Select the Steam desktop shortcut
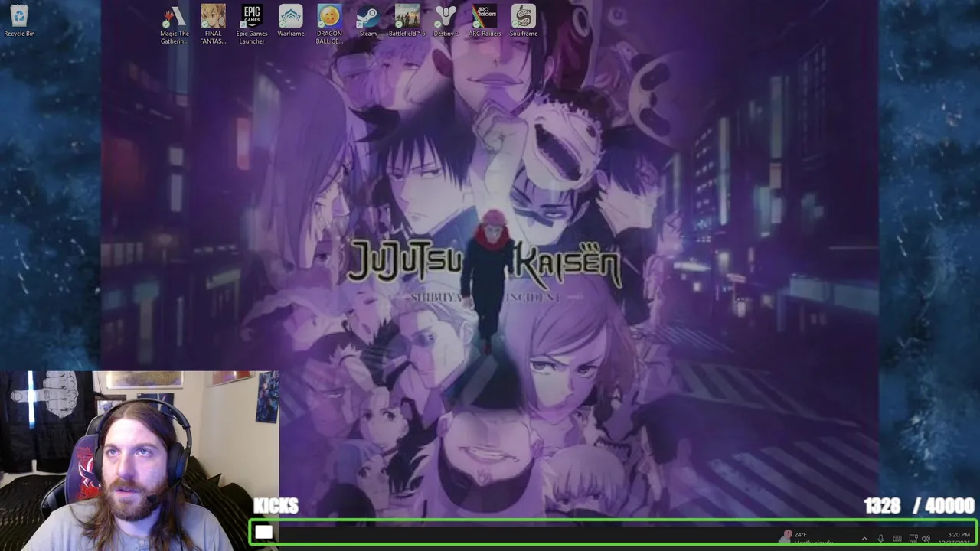This screenshot has width=980, height=551. point(368,21)
